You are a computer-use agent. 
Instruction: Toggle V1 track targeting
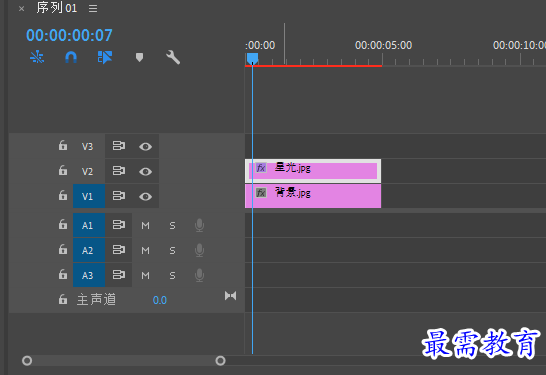coord(89,196)
